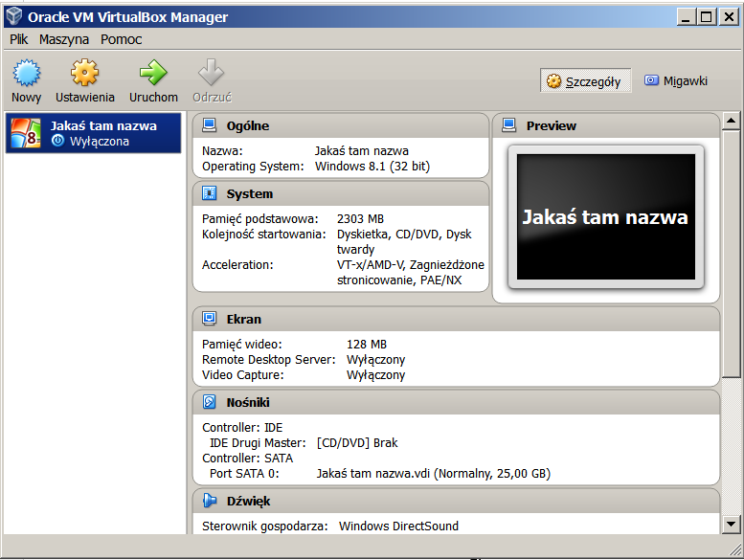Click the 'Wyłączona' state text of the VM
The image size is (744, 560).
pyautogui.click(x=100, y=142)
